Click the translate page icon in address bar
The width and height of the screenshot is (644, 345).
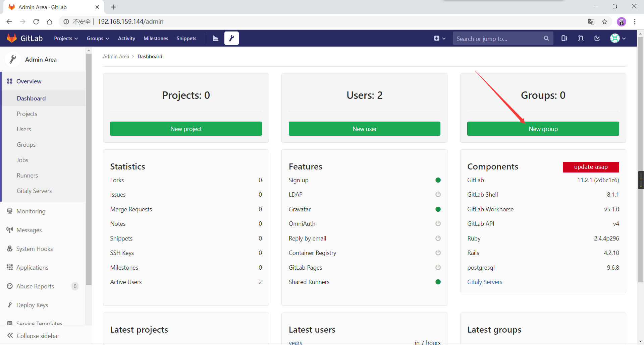(x=591, y=21)
